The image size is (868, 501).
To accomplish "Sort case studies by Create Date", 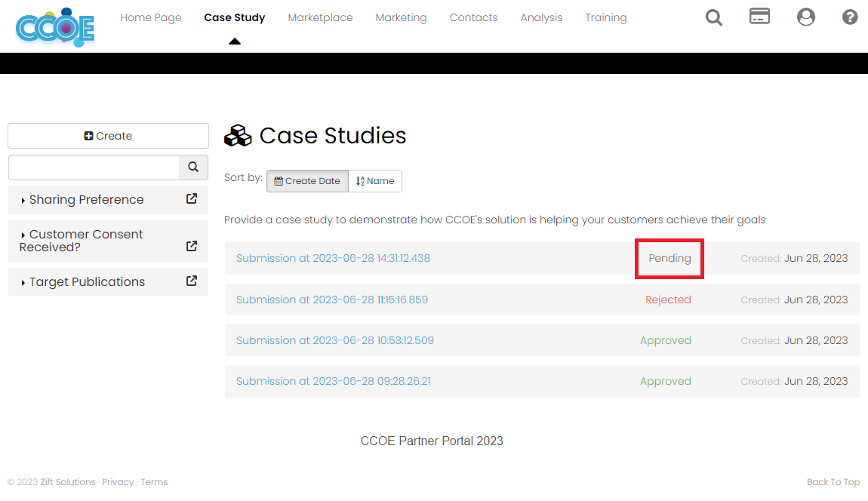I will (x=307, y=181).
